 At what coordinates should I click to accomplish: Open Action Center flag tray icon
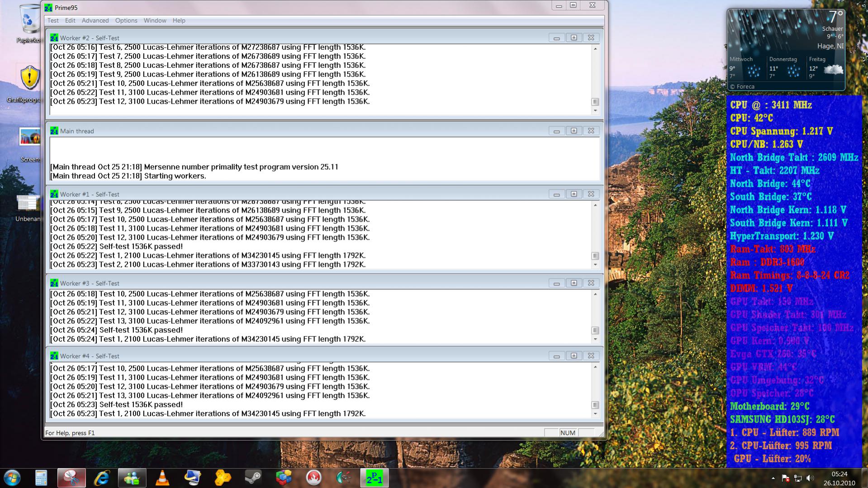785,478
